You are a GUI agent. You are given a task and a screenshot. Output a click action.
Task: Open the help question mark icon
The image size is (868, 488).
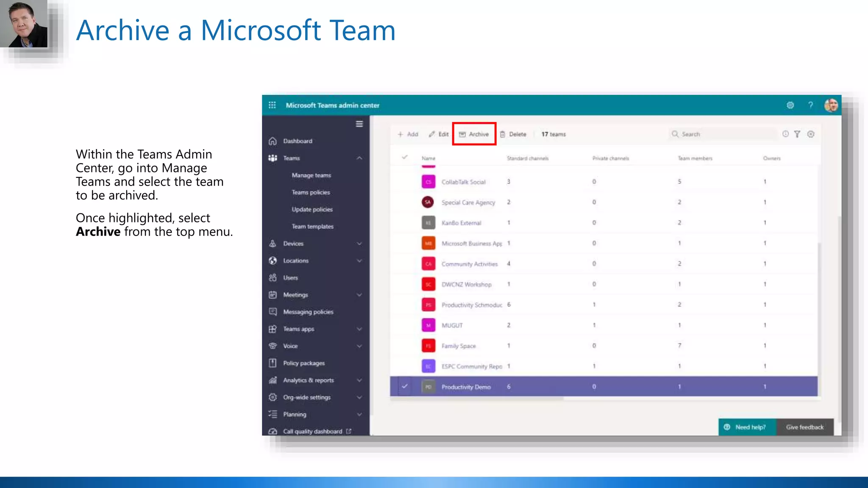click(810, 105)
